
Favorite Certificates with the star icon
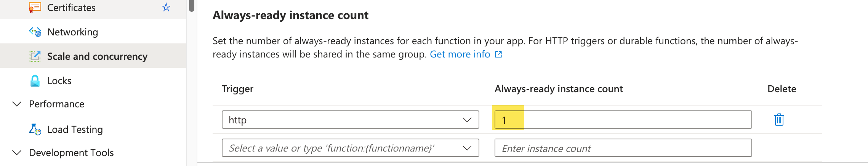tap(166, 8)
